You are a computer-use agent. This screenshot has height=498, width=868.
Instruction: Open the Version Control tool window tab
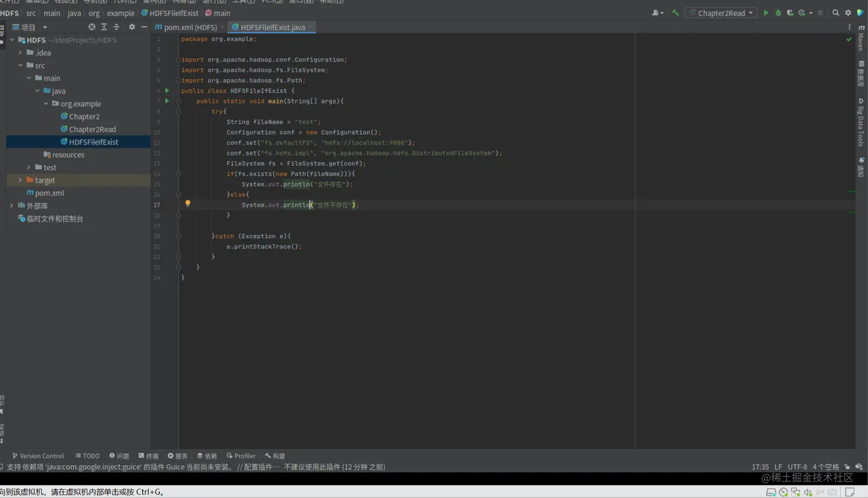coord(38,456)
